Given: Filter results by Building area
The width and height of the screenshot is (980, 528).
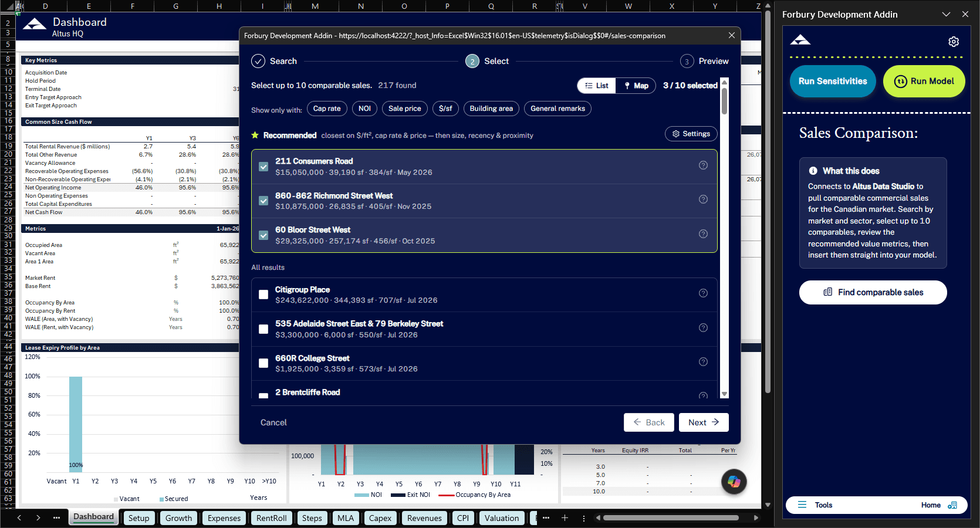Looking at the screenshot, I should pos(491,109).
